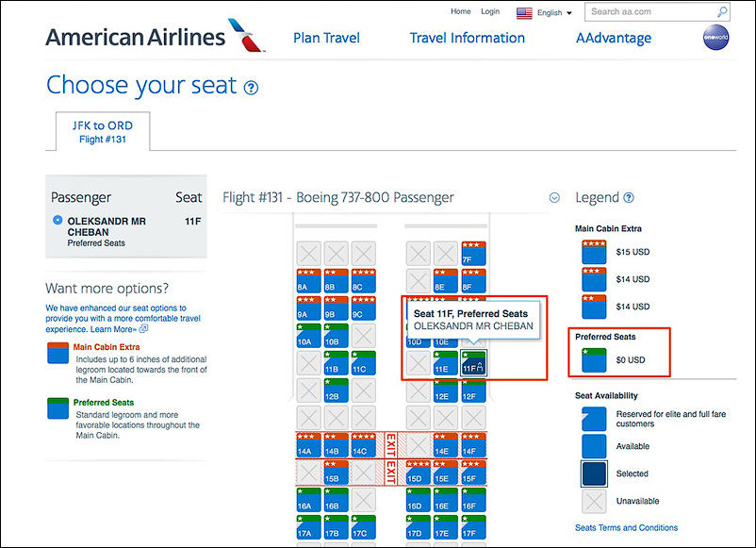Open the English language dropdown
The height and width of the screenshot is (548, 756).
coord(544,12)
